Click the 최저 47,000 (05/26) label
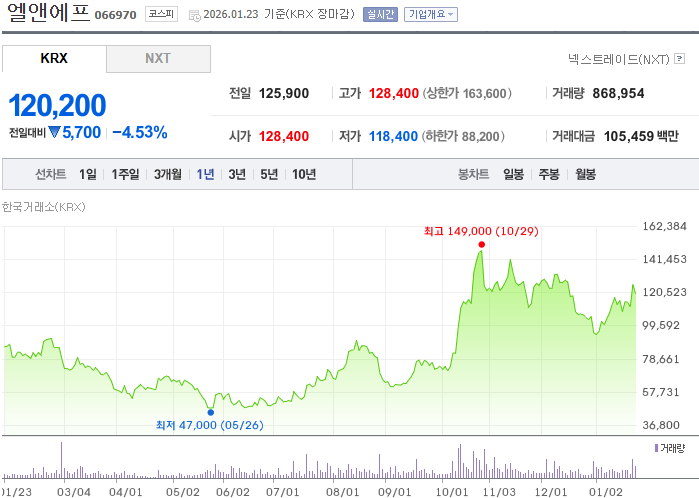The height and width of the screenshot is (498, 699). 210,425
